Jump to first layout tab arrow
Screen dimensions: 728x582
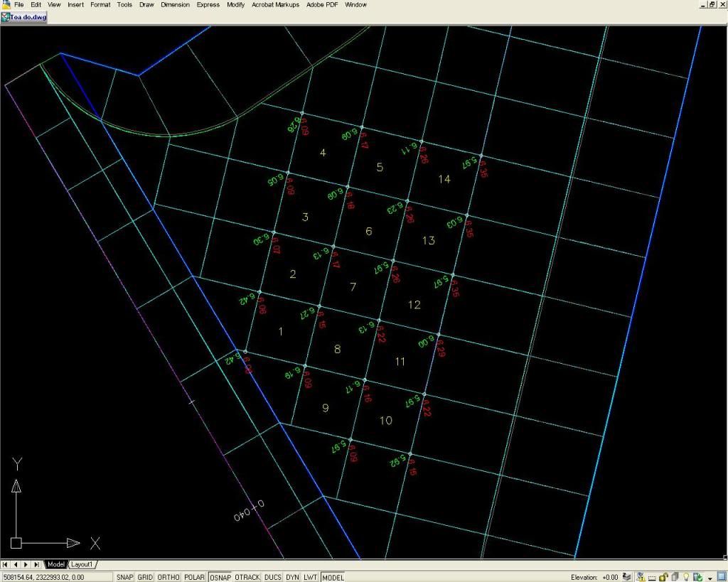(x=5, y=564)
